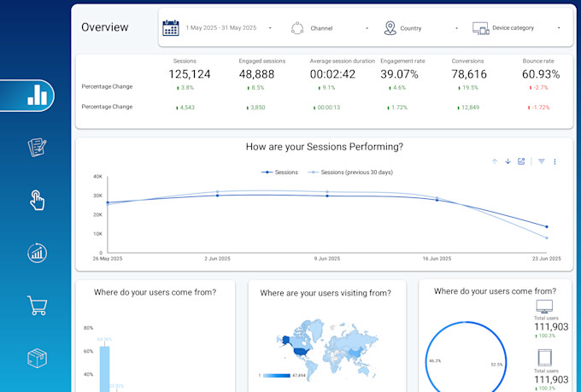Click the 52.5% donut chart segment label
Viewport: 581px width, 392px height.
[496, 365]
